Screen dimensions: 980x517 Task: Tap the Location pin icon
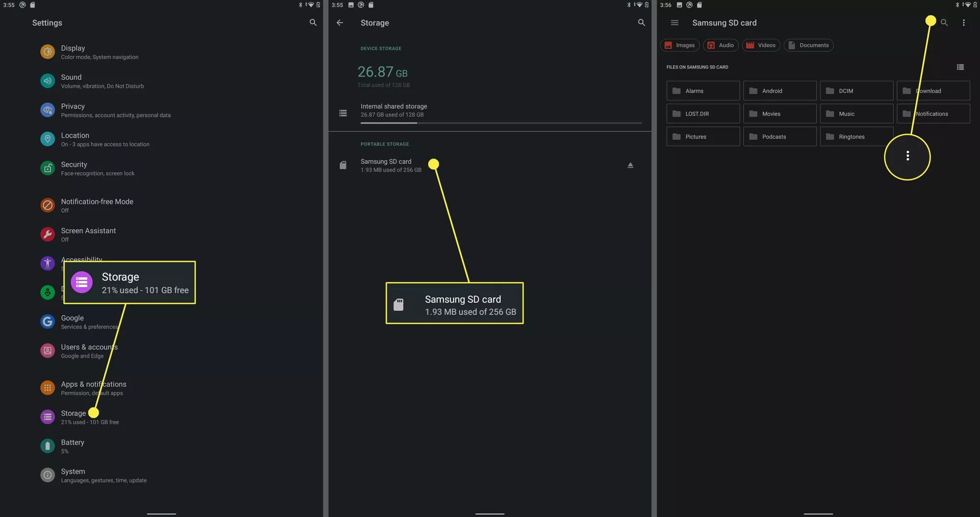[48, 139]
